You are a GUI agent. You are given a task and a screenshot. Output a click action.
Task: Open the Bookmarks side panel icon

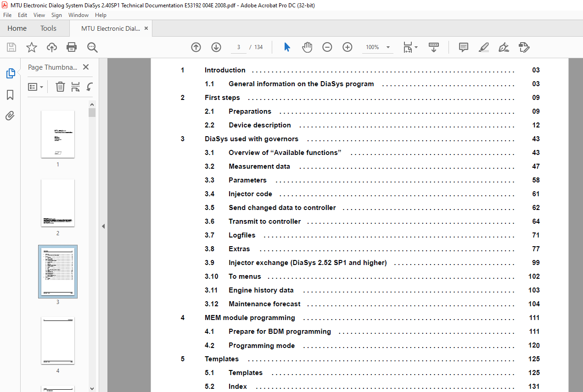tap(10, 95)
